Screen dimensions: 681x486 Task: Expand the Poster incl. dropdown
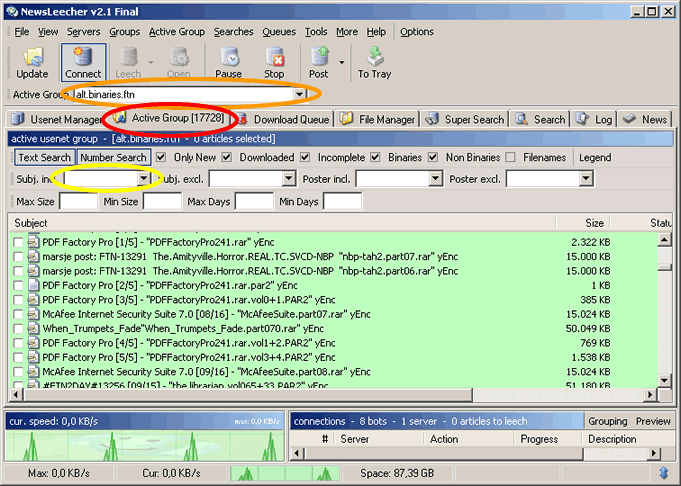436,179
